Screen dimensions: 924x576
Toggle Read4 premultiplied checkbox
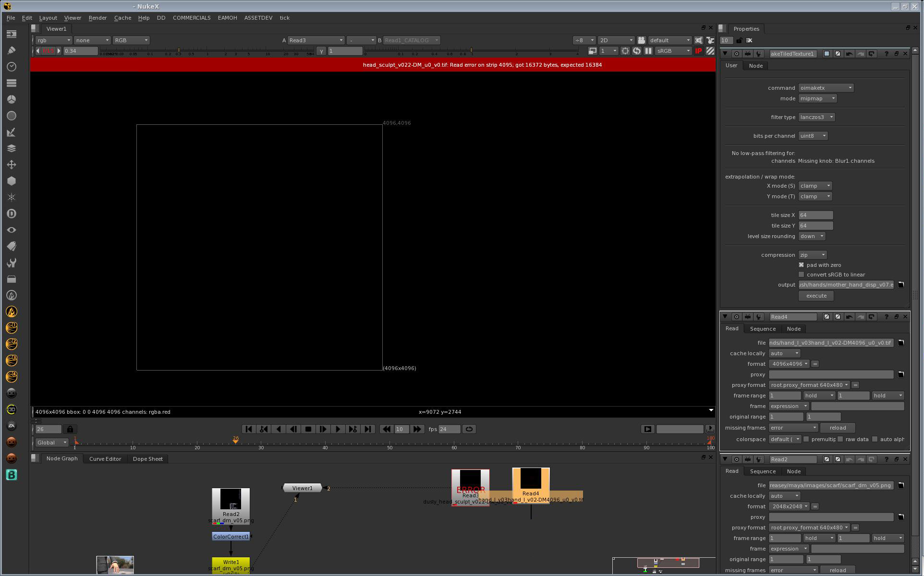click(806, 439)
